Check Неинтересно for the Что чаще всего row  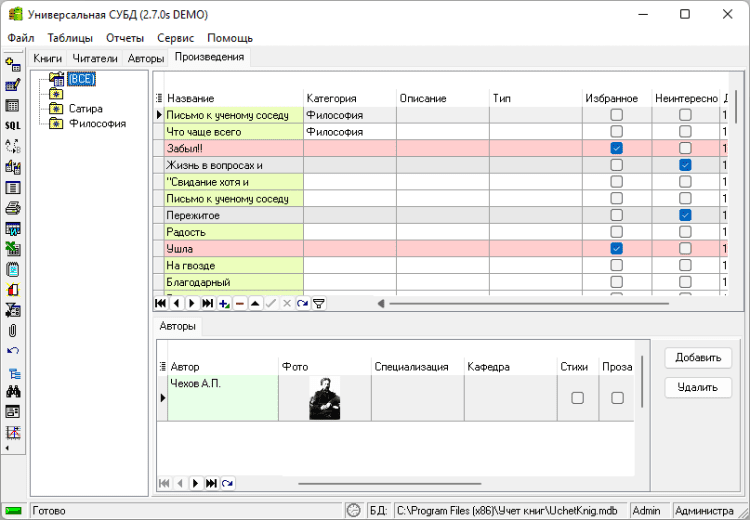685,132
